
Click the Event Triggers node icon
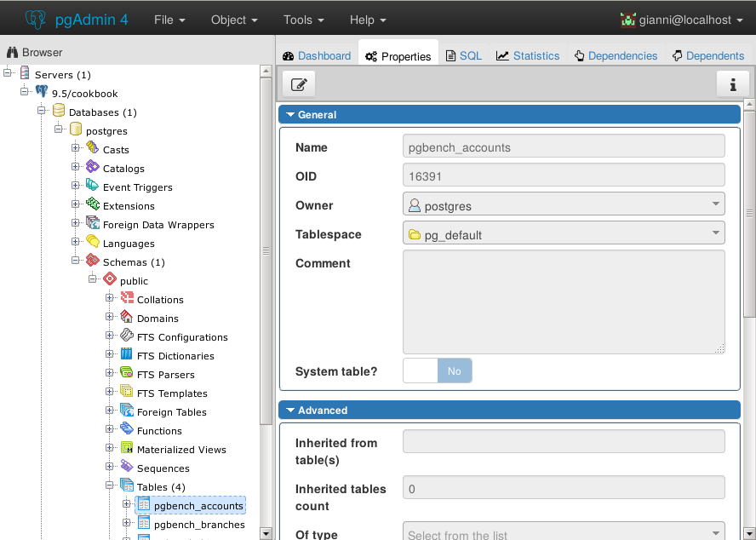point(93,186)
